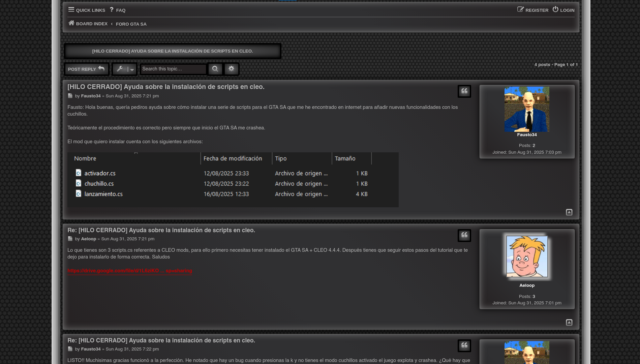Click the power icon beside Login
The height and width of the screenshot is (364, 640).
[x=555, y=9]
